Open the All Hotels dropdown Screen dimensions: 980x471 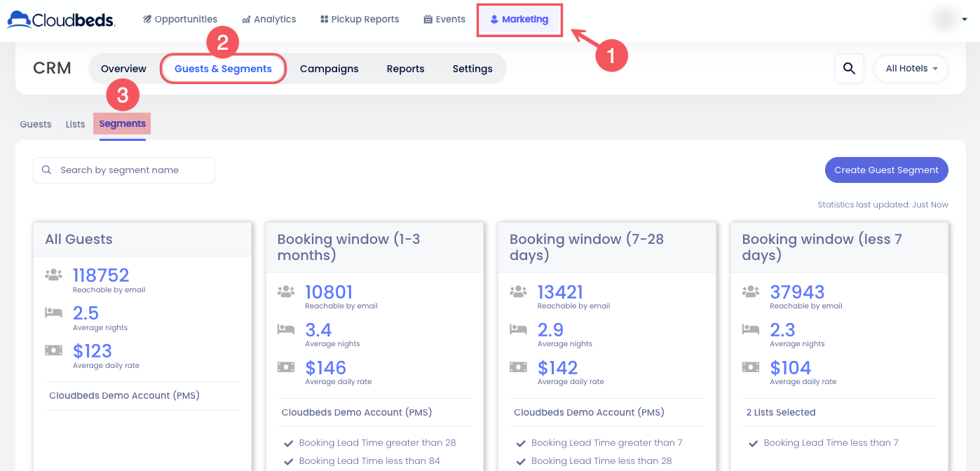[x=911, y=69]
